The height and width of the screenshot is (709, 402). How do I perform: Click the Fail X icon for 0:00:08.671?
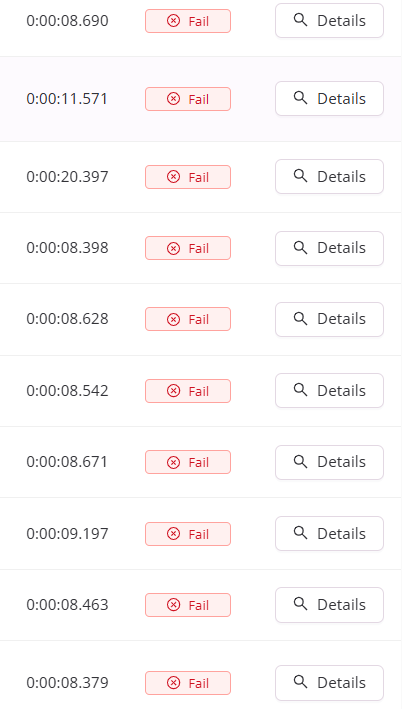pos(173,462)
